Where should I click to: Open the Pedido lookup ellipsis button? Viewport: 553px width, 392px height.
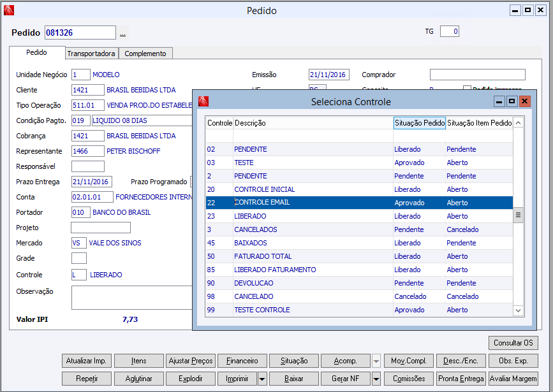(122, 33)
